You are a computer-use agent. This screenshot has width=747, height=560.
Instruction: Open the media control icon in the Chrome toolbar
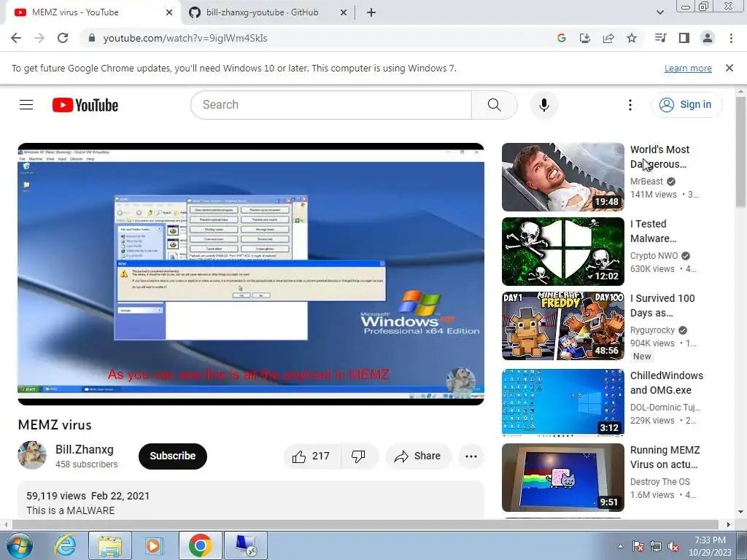coord(661,38)
